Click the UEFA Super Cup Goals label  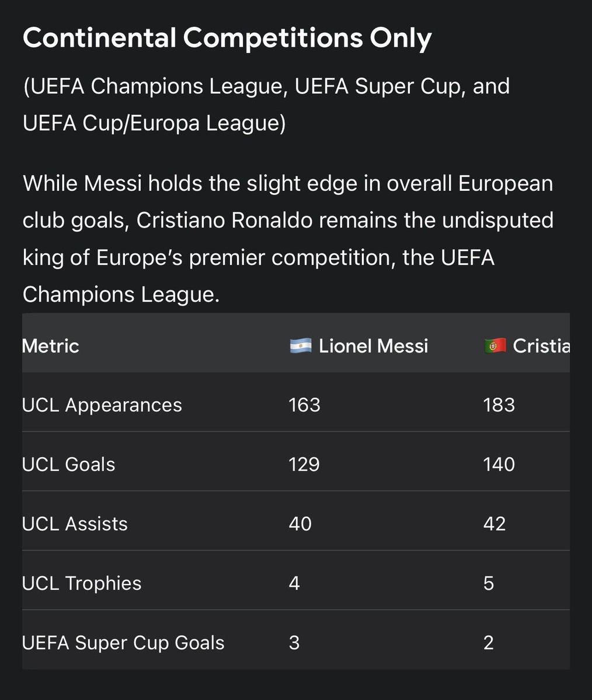point(123,643)
